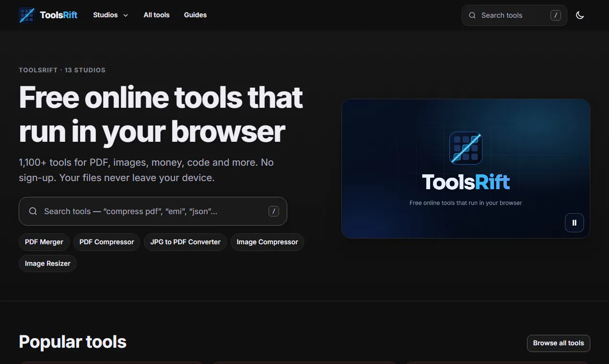Click the '1,100+ tools for PDF' description text
The image size is (609, 364).
(146, 170)
